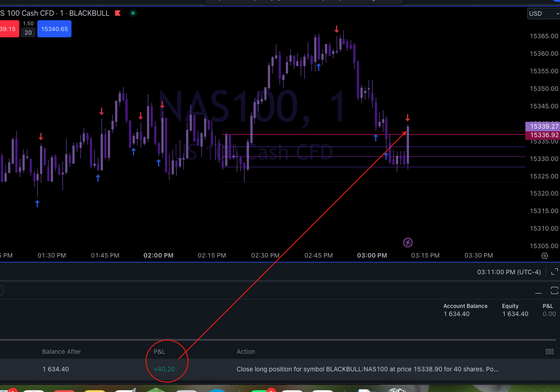This screenshot has width=560, height=392.
Task: Click the 03:30 PM time axis label
Action: (x=479, y=255)
